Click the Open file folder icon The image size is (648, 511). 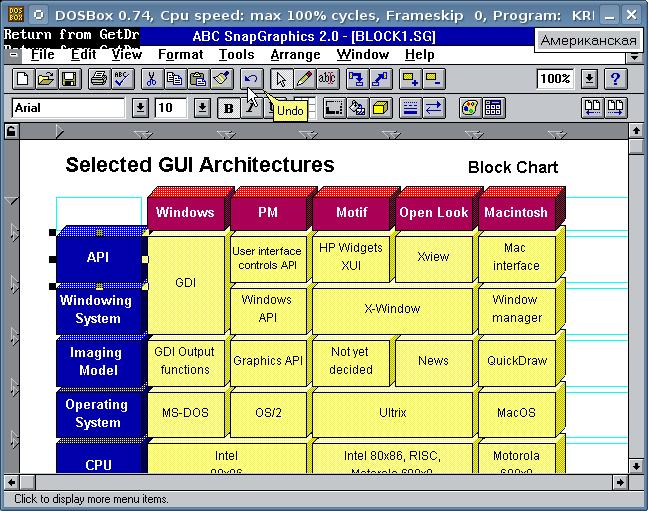click(46, 79)
